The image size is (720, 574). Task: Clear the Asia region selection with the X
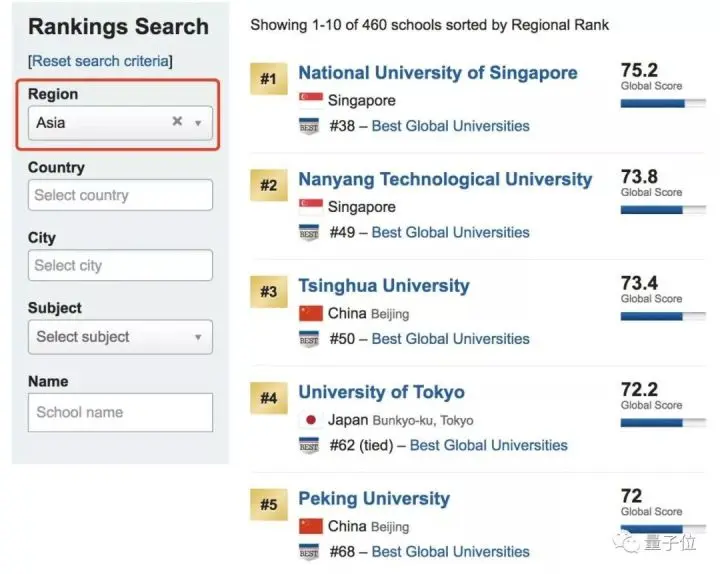(177, 122)
